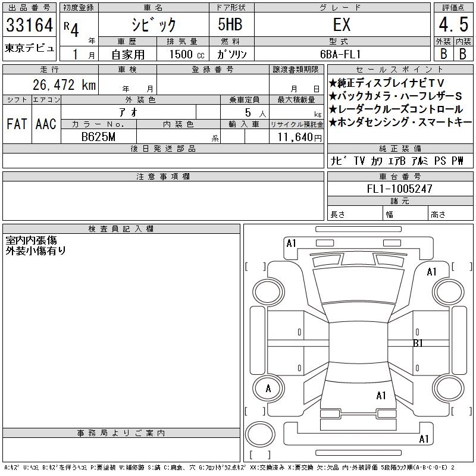Select the A mark inside the rear wheel
The image size is (476, 476).
point(268,389)
